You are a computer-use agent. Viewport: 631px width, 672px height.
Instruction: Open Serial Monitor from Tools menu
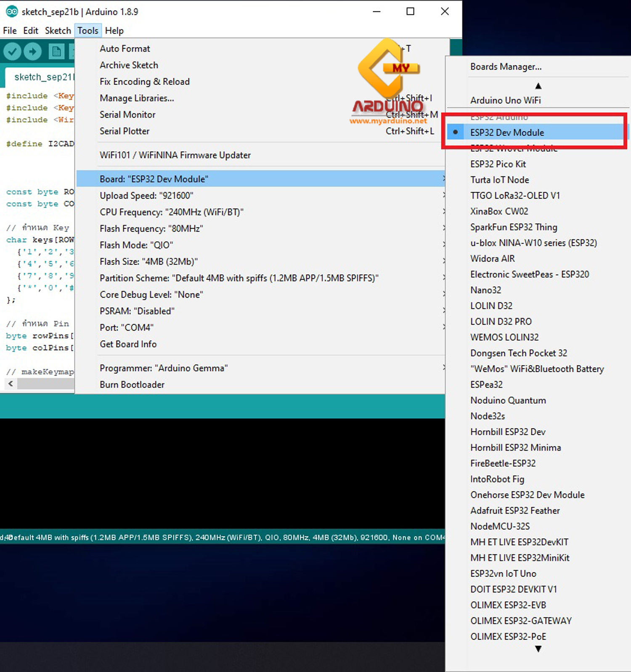click(x=127, y=115)
